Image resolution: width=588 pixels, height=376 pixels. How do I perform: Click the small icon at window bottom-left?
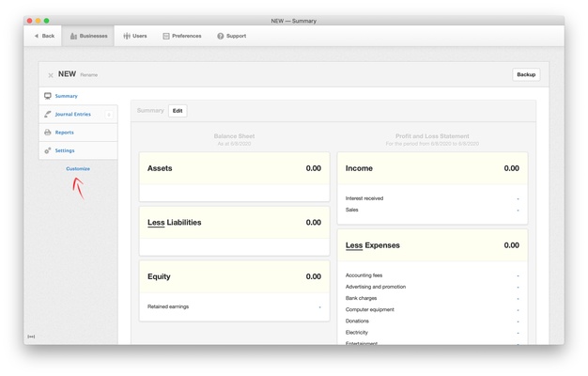pos(31,337)
